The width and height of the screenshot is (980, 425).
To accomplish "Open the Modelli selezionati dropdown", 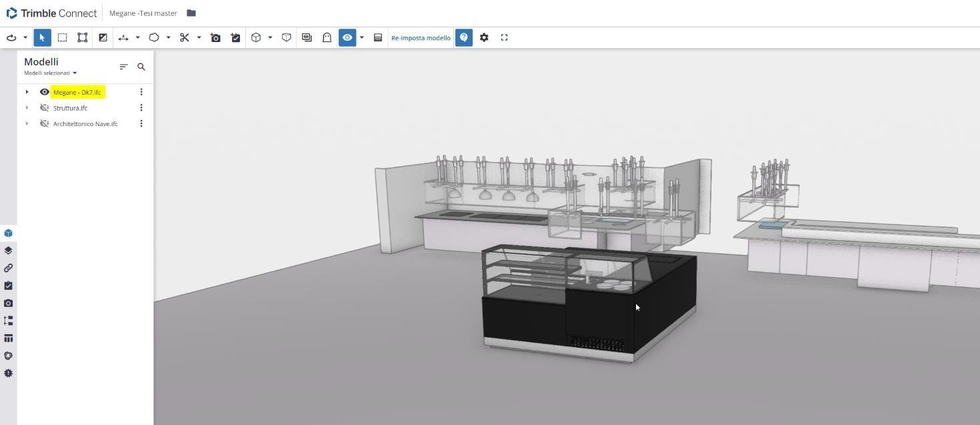I will click(51, 73).
